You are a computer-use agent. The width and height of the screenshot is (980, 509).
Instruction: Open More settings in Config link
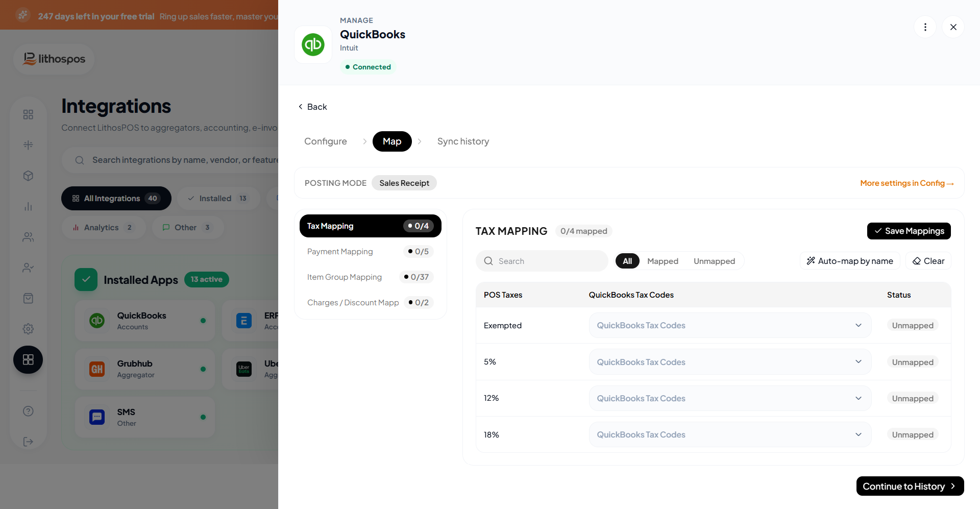tap(907, 183)
